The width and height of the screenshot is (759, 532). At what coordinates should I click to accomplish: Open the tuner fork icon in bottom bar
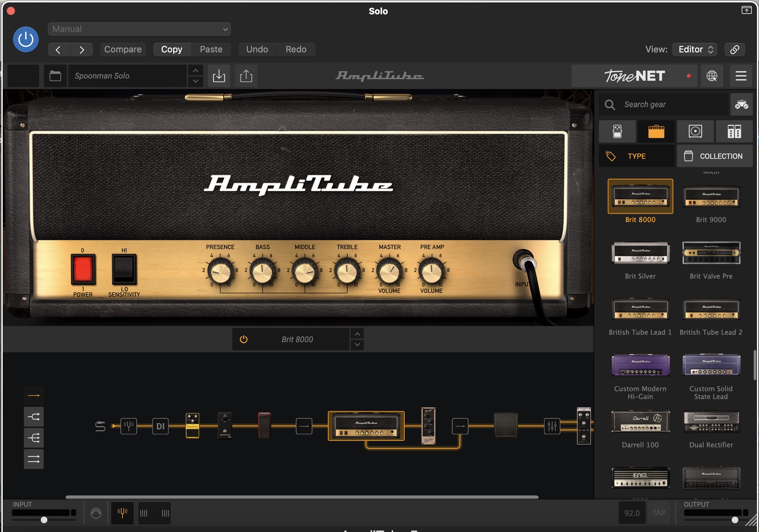(x=122, y=513)
